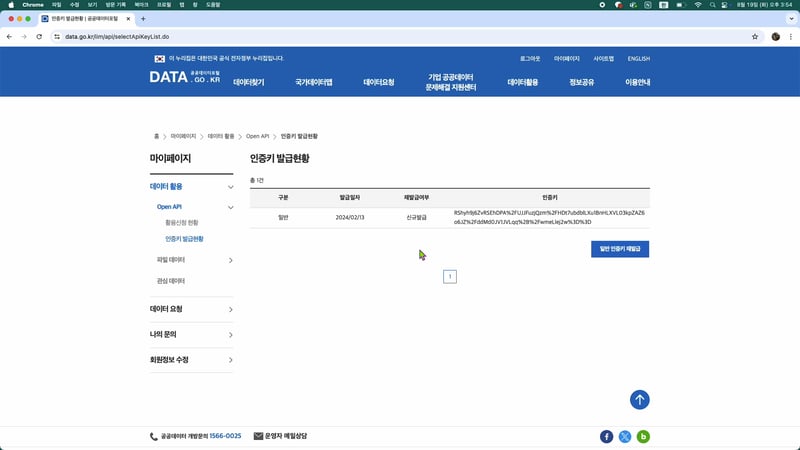Screen dimensions: 800x450
Task: Switch language via ENGLISH link
Action: pyautogui.click(x=638, y=59)
